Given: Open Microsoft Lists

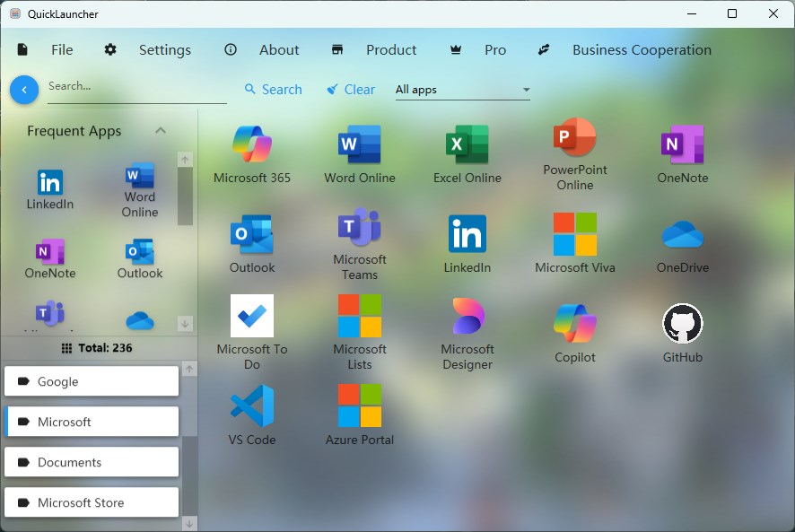Looking at the screenshot, I should 360,333.
